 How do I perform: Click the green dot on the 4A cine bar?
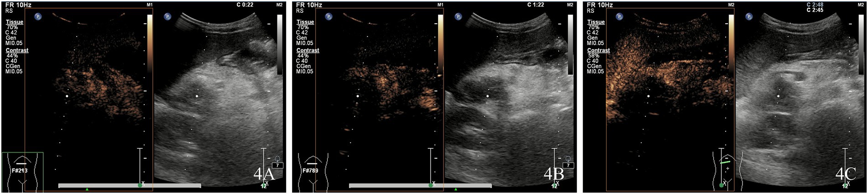(x=140, y=185)
